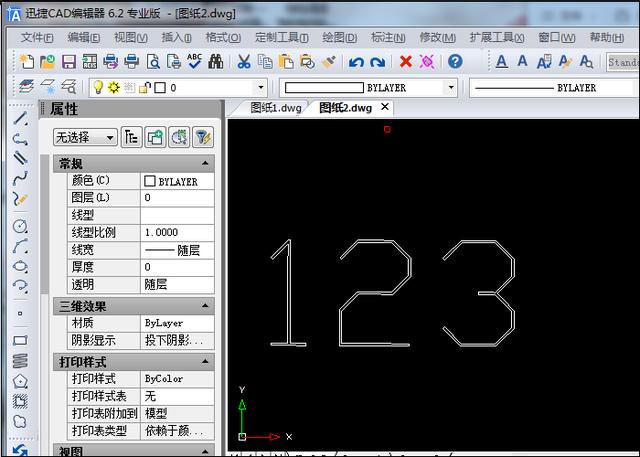This screenshot has height=457, width=640.
Task: Open the 修改(M) menu
Action: pos(438,38)
